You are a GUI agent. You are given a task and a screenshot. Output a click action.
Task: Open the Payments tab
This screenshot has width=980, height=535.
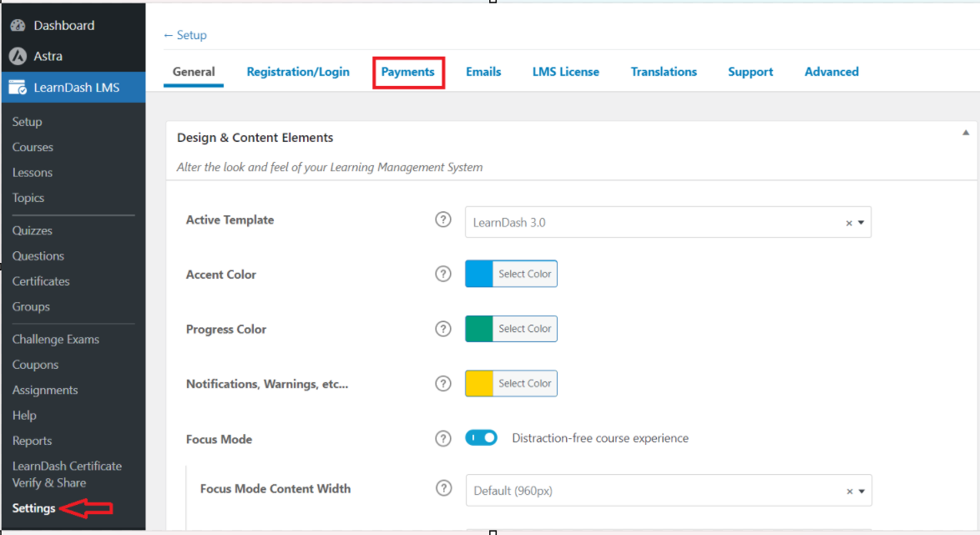408,72
